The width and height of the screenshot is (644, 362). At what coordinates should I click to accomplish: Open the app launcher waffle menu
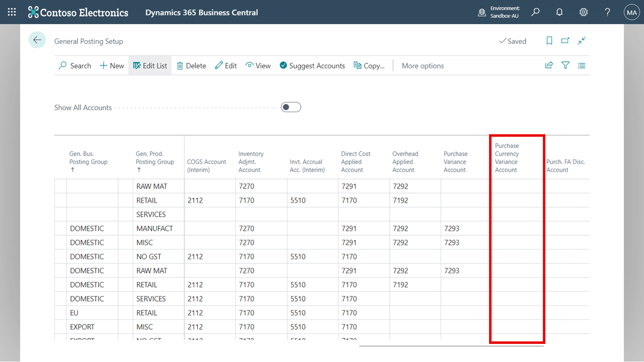[12, 12]
